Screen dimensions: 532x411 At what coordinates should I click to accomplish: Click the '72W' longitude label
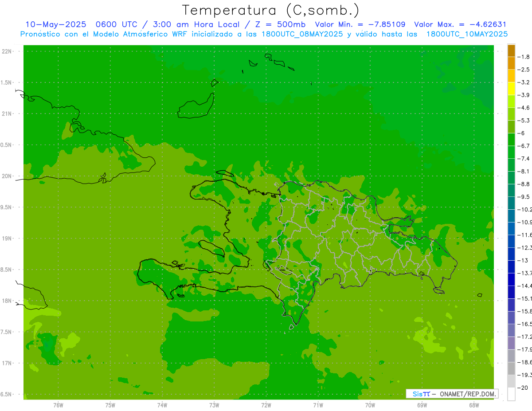(x=266, y=405)
